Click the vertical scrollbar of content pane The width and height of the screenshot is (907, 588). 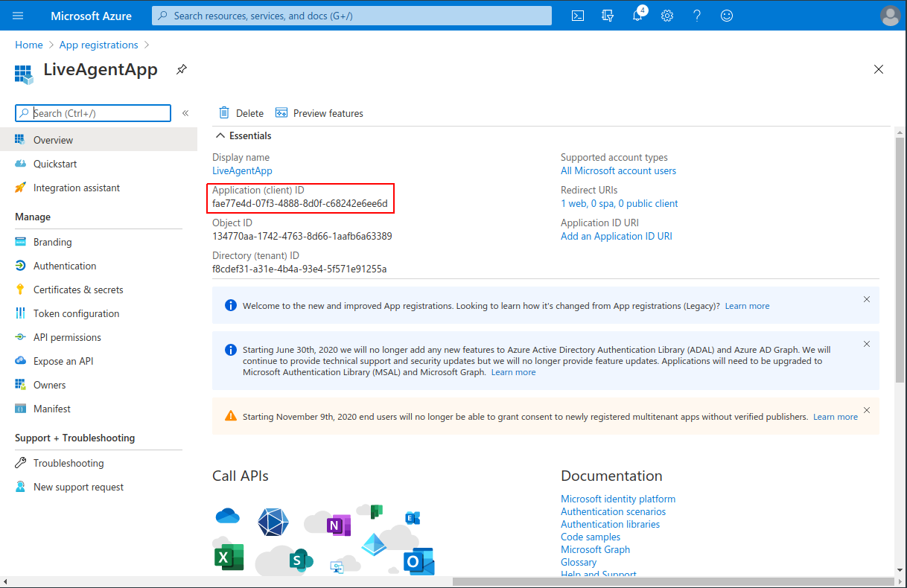pyautogui.click(x=900, y=261)
